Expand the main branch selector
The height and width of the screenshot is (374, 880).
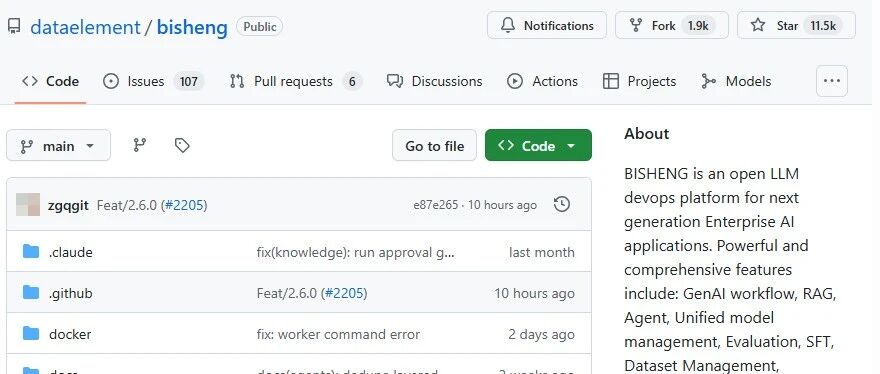[58, 145]
